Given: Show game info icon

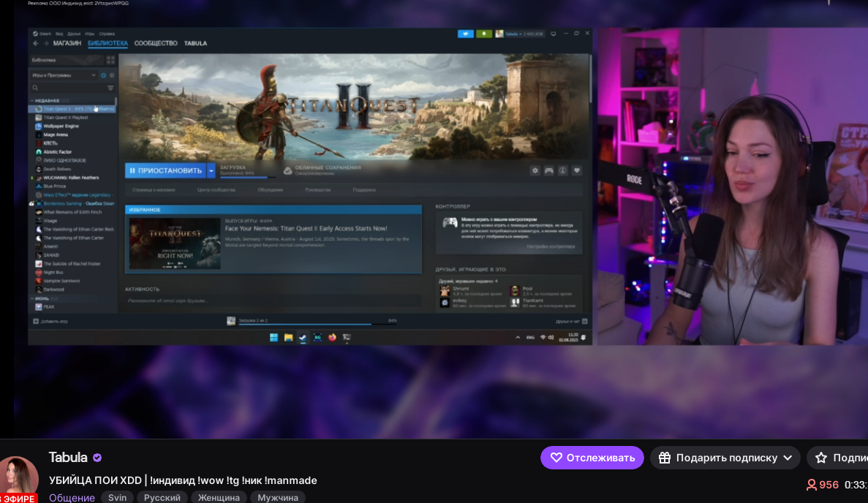Looking at the screenshot, I should pyautogui.click(x=562, y=170).
